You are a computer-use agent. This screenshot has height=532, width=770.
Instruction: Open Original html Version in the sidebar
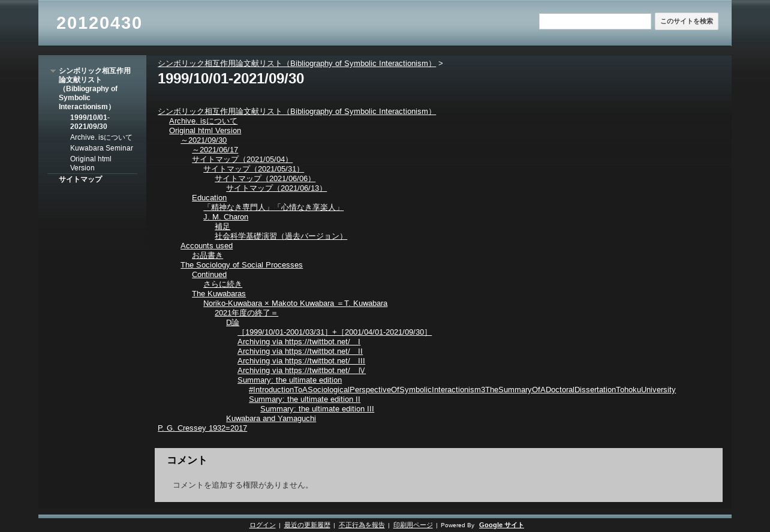[x=91, y=163]
